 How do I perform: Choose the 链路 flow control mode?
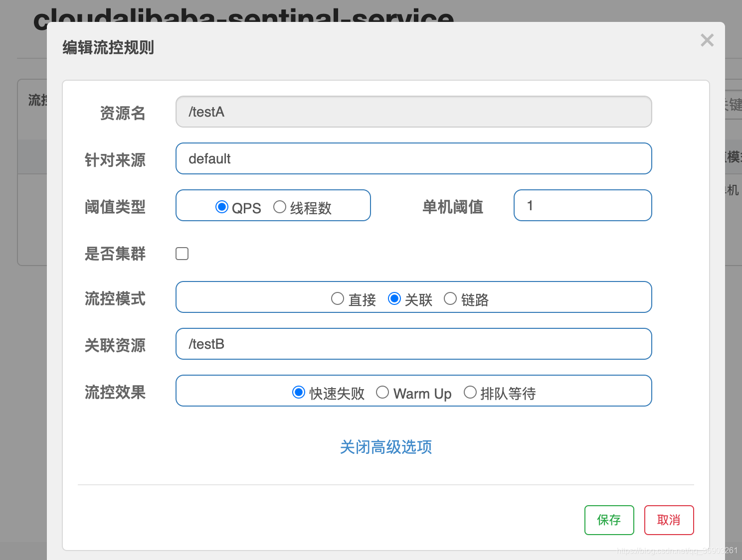click(450, 298)
